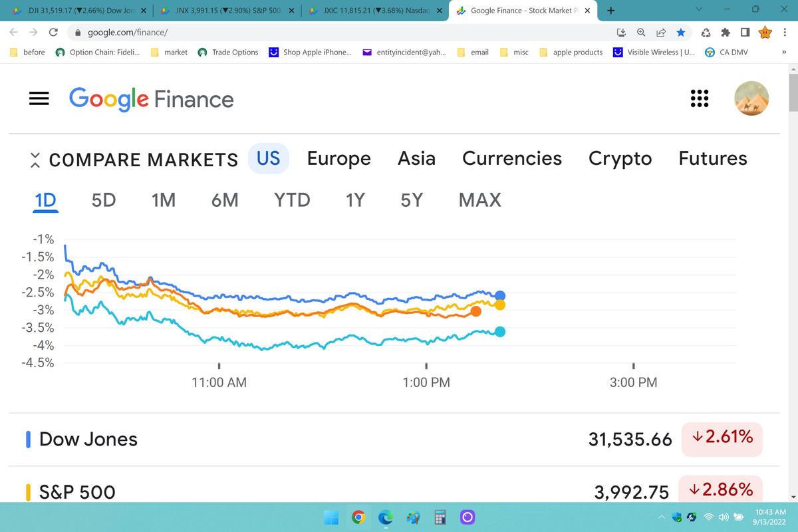
Task: Open the Google apps grid
Action: click(x=699, y=98)
